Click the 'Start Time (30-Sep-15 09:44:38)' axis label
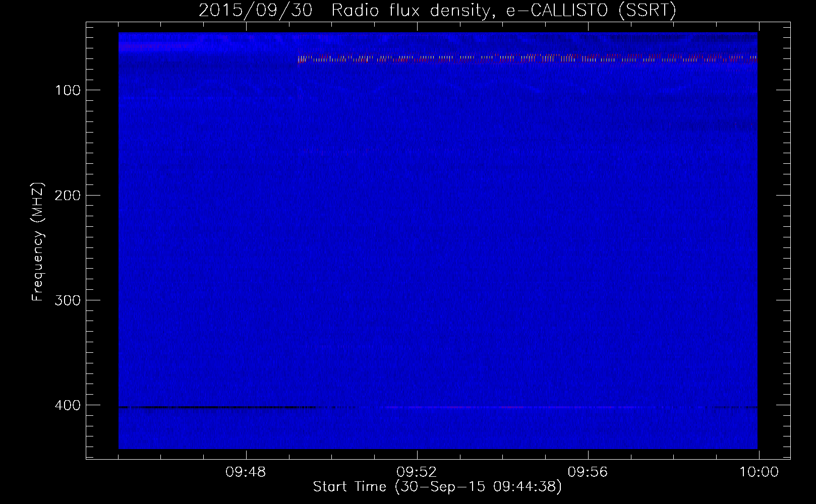The width and height of the screenshot is (816, 504). (437, 487)
